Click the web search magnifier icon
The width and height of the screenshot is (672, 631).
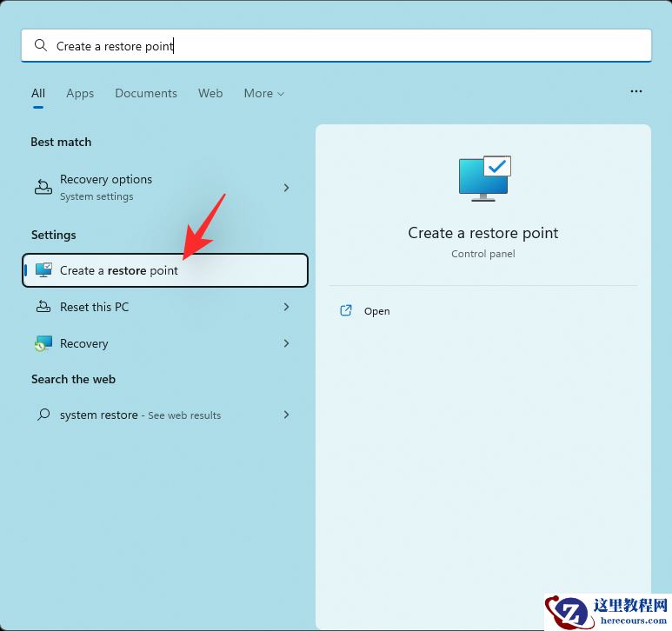tap(43, 415)
